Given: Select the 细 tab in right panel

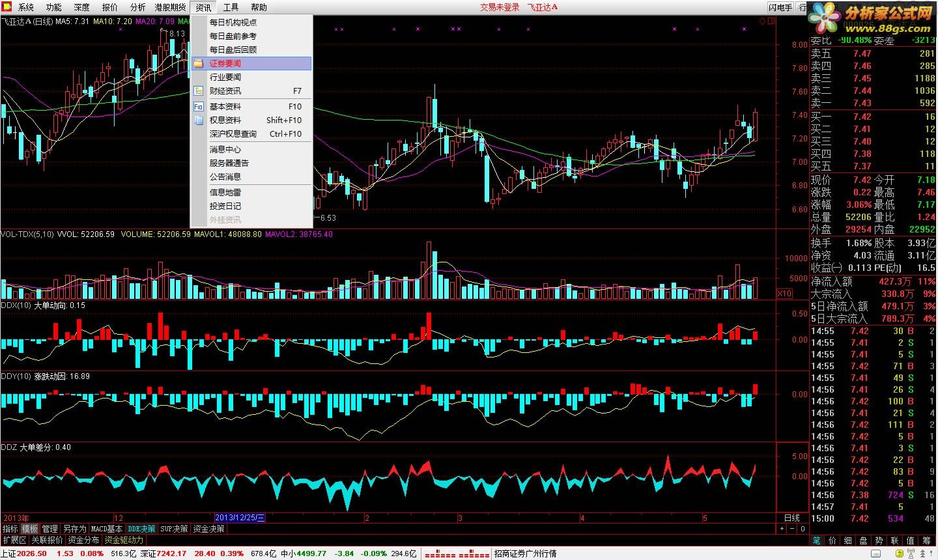Looking at the screenshot, I should click(848, 540).
